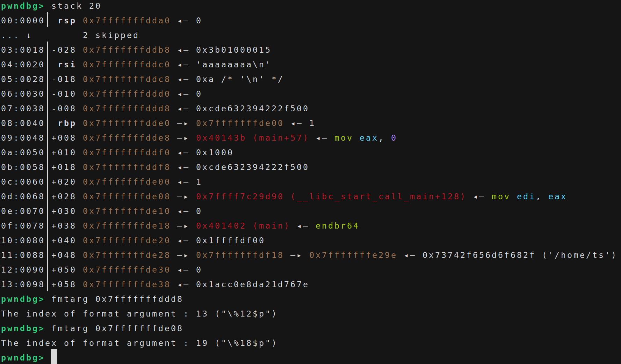The image size is (621, 364).
Task: Click the down arrow beside '2 skipped'
Action: point(29,36)
